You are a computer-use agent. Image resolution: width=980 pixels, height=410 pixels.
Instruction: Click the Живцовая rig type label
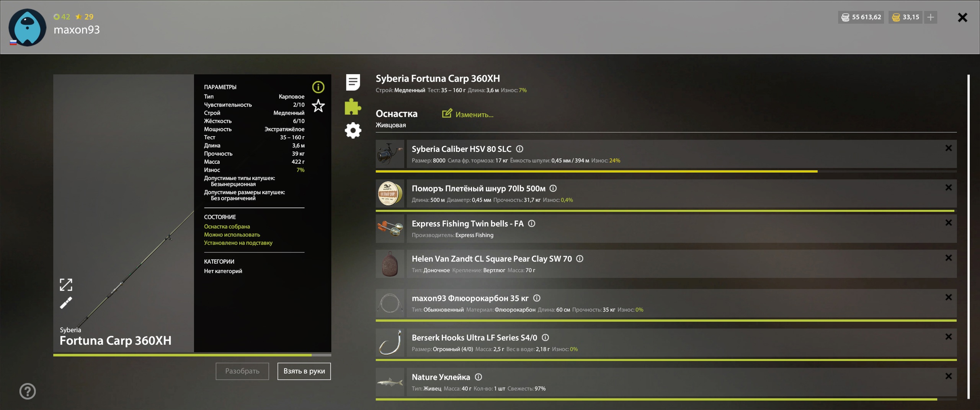point(390,125)
